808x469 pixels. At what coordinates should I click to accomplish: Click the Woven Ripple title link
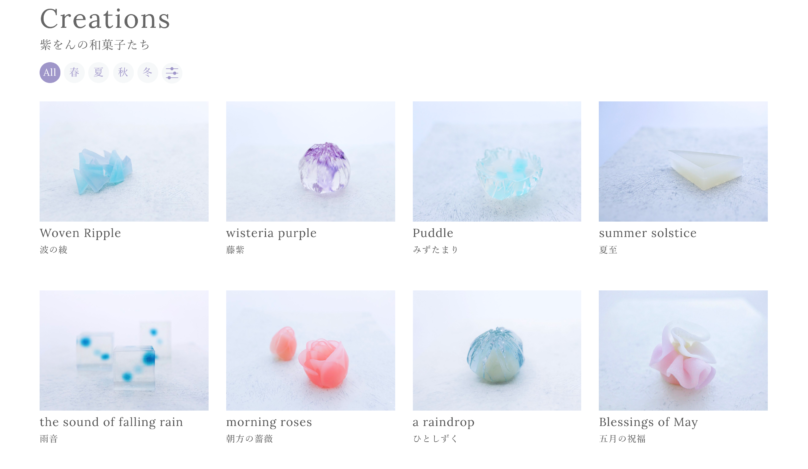(80, 233)
